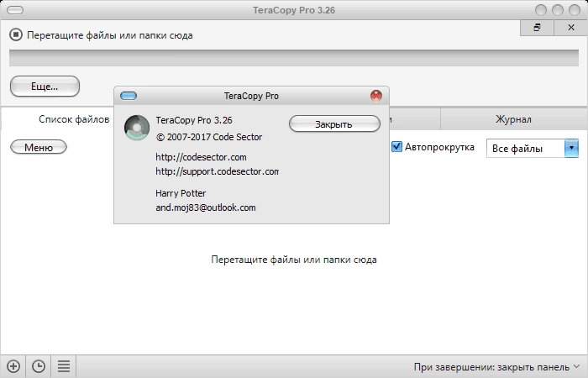Click the TeraCopy disc logo in the about dialog
Viewport: 588px width, 378px height.
tap(137, 128)
